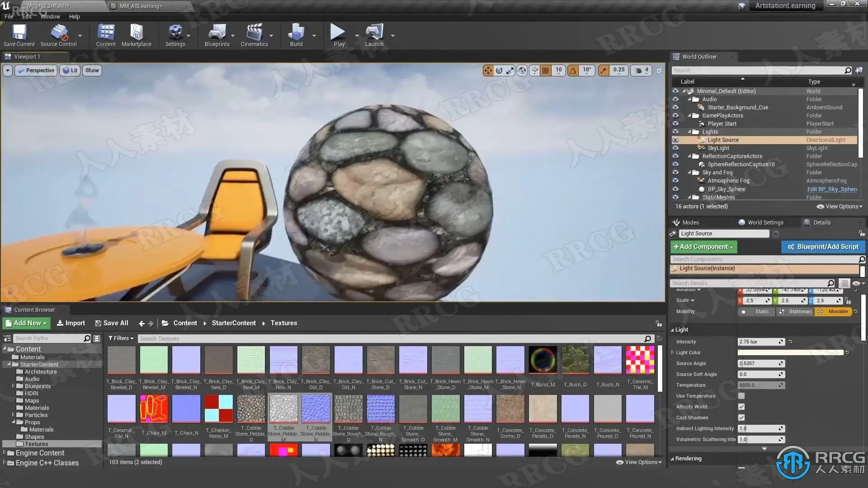Open the Perspective view dropdown
Image resolution: width=868 pixels, height=488 pixels.
tap(36, 70)
